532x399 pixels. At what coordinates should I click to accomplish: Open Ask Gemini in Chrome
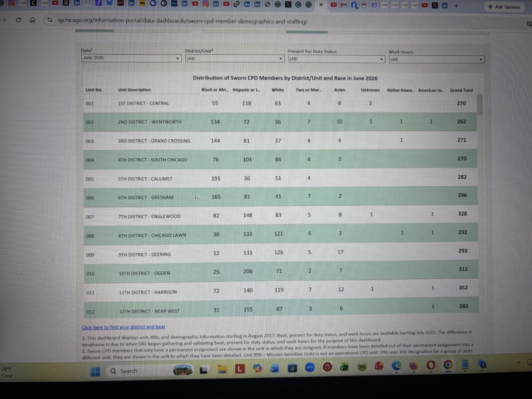pyautogui.click(x=504, y=7)
